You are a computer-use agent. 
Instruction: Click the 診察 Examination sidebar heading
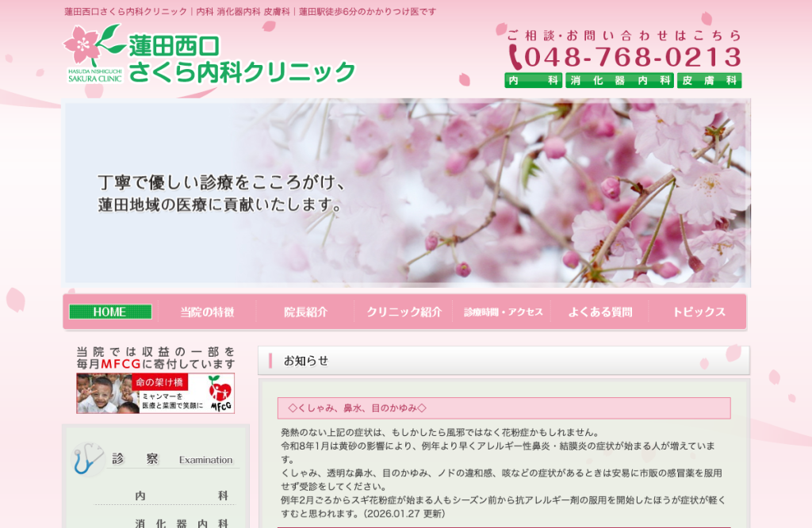pos(172,459)
